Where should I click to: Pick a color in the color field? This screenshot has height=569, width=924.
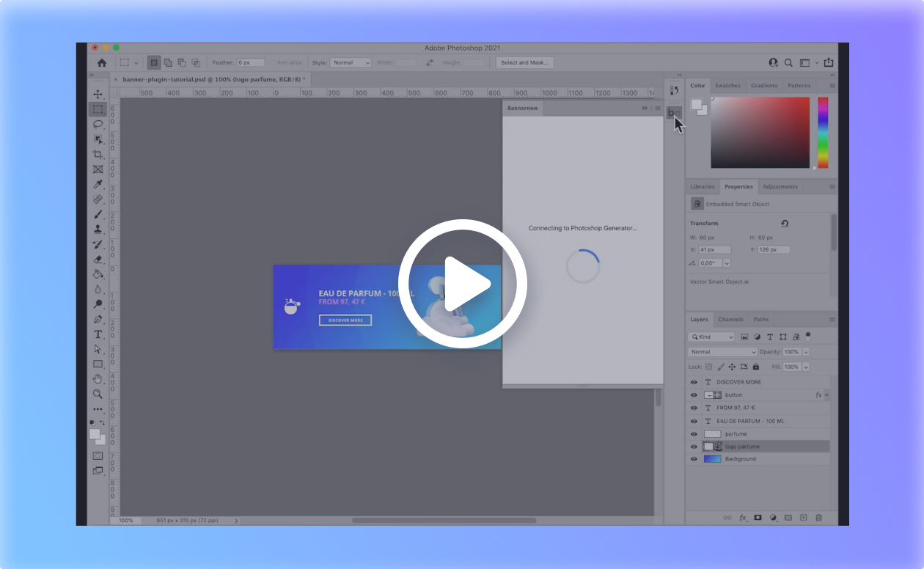760,132
